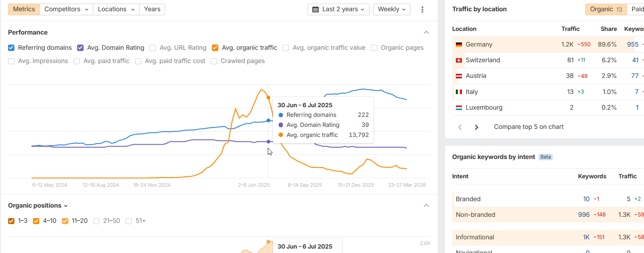The width and height of the screenshot is (644, 253).
Task: Open the three-dot more options menu
Action: point(422,9)
